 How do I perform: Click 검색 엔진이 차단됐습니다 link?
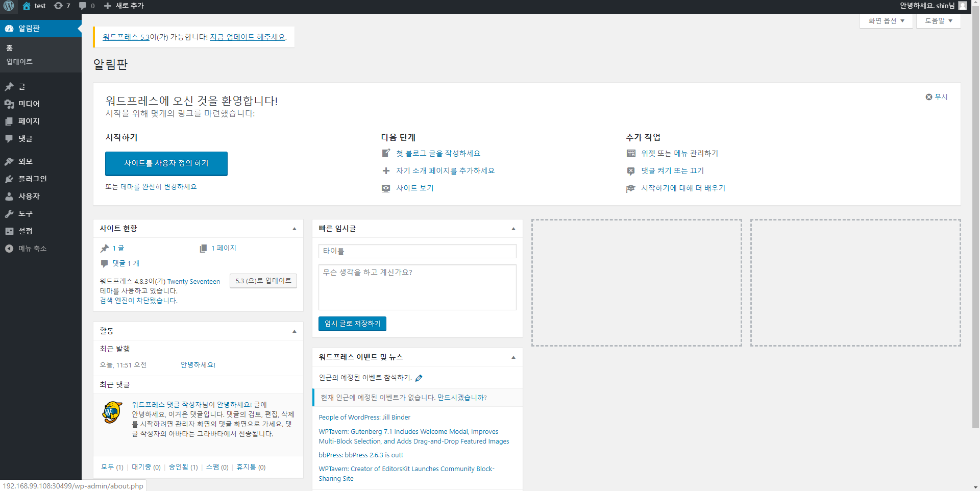pos(139,301)
